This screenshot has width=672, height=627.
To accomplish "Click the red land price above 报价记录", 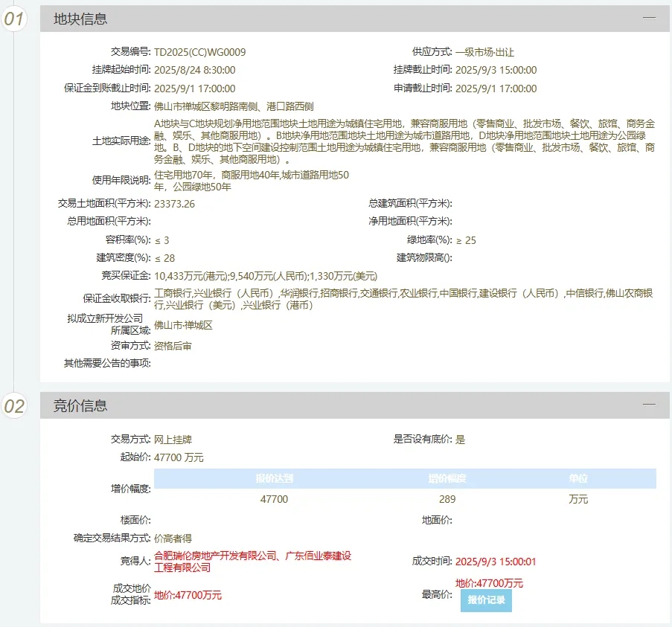I will (489, 583).
